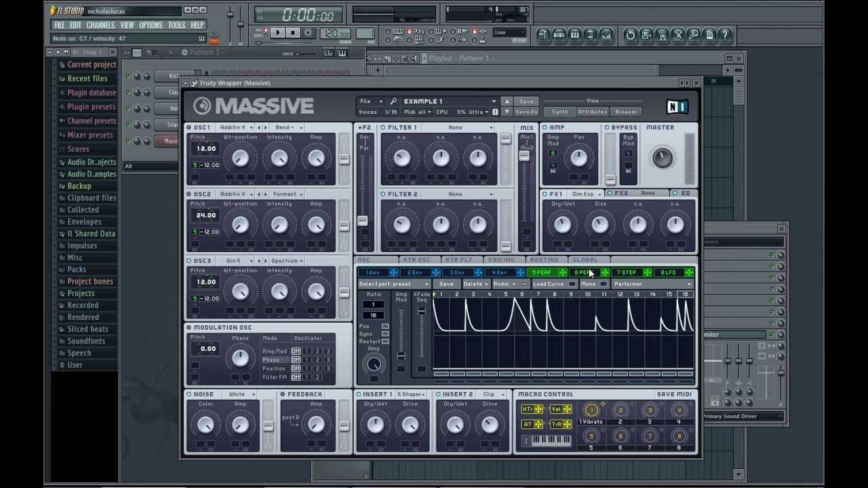Open the CHANNELS menu in FL Studio
Screen dimensions: 868x488
(100, 25)
